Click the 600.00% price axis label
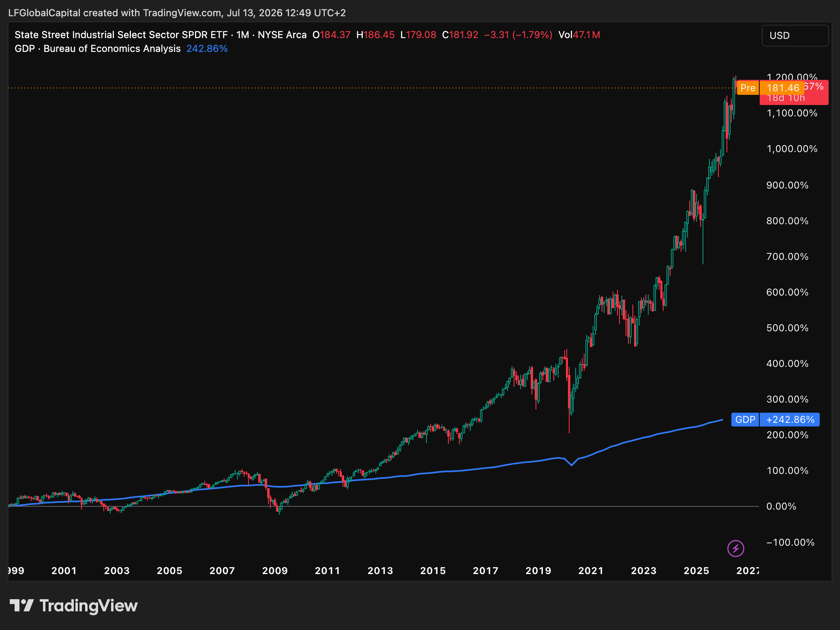The height and width of the screenshot is (630, 840). (x=787, y=292)
